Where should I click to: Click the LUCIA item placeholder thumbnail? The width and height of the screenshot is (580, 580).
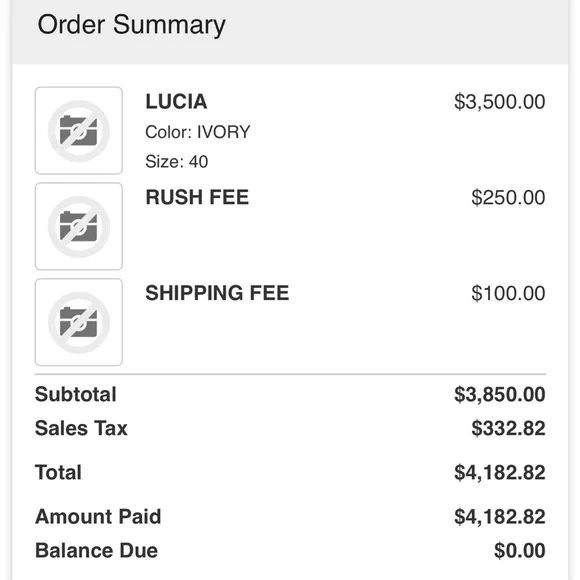[x=79, y=131]
